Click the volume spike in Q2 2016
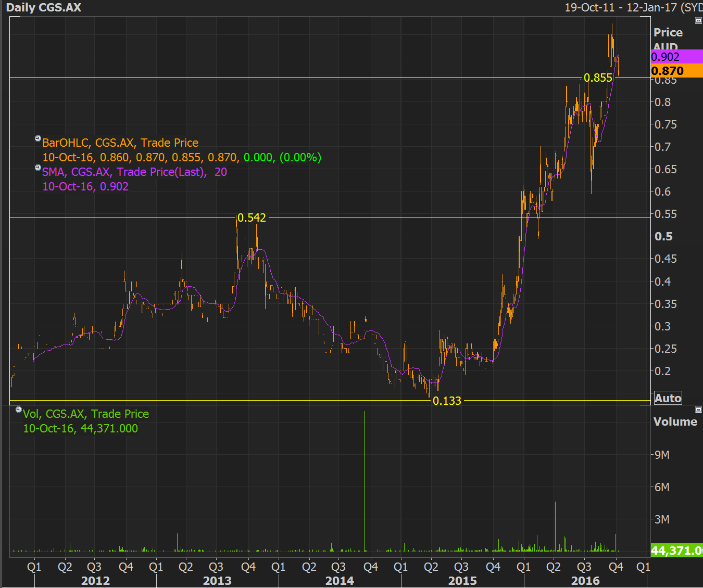 [x=555, y=527]
